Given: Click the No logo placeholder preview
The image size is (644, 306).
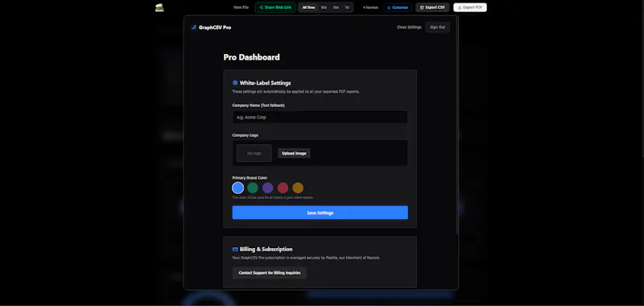Looking at the screenshot, I should click(x=254, y=153).
